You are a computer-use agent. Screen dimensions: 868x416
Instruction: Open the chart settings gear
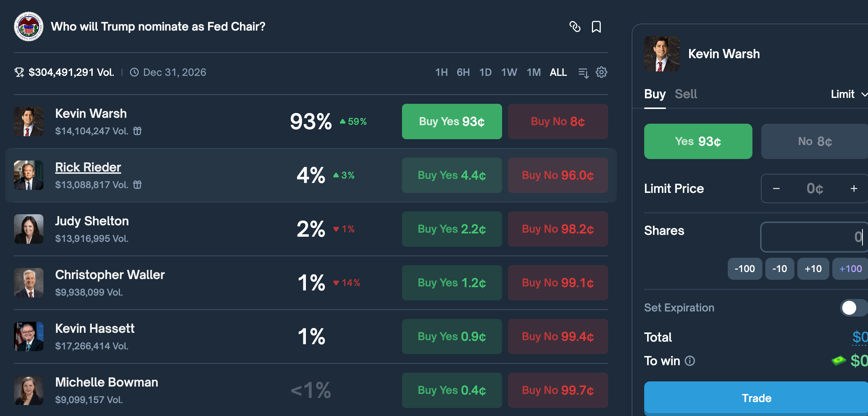click(601, 72)
